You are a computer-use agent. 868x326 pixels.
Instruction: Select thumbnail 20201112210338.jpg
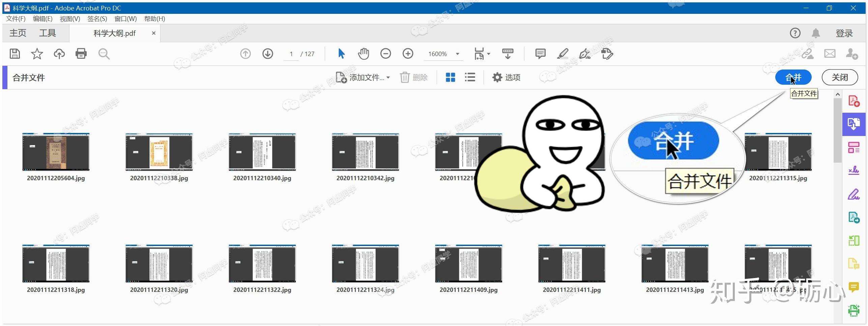tap(159, 152)
